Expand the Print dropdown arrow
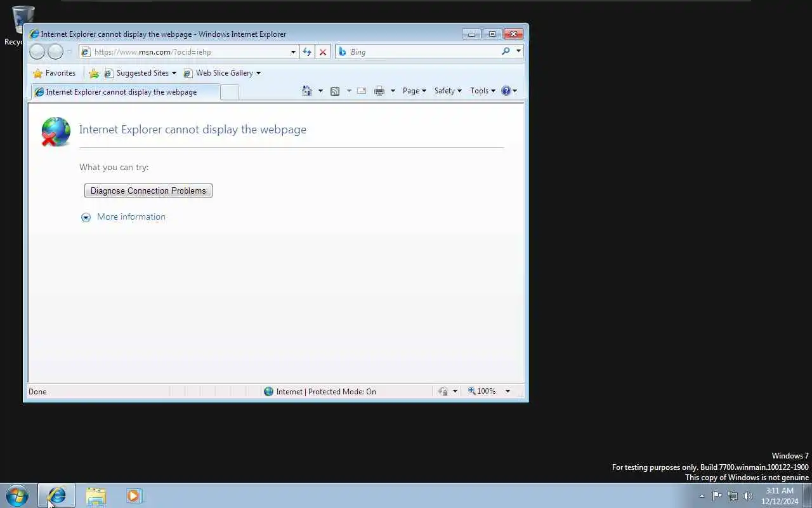Image resolution: width=812 pixels, height=508 pixels. [x=393, y=91]
